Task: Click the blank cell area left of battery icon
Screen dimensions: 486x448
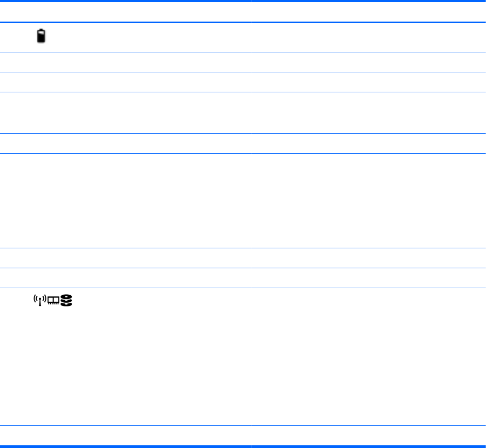Action: pyautogui.click(x=18, y=37)
